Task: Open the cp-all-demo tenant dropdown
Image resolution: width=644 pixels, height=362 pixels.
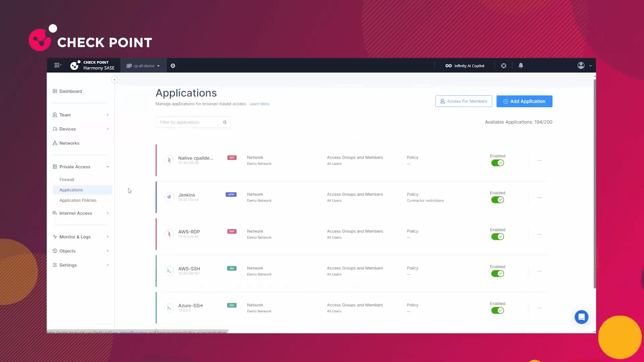Action: tap(143, 66)
